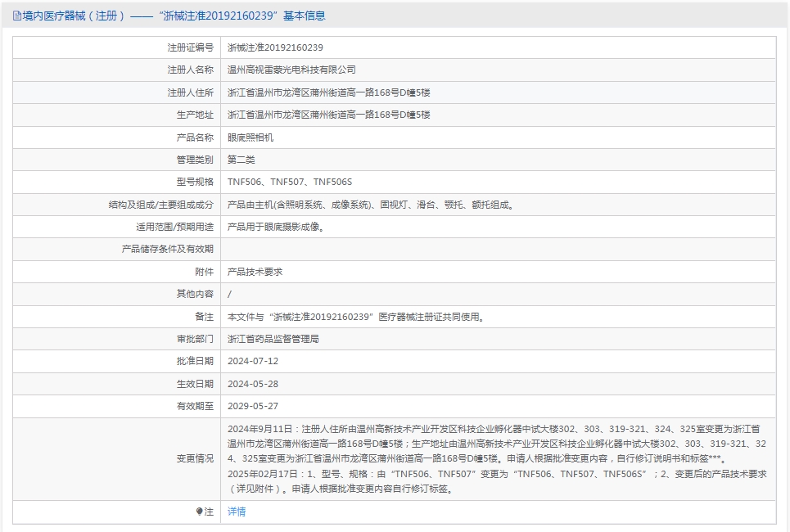Select approval date 2024-07-12
Image resolution: width=790 pixels, height=532 pixels.
[x=253, y=361]
